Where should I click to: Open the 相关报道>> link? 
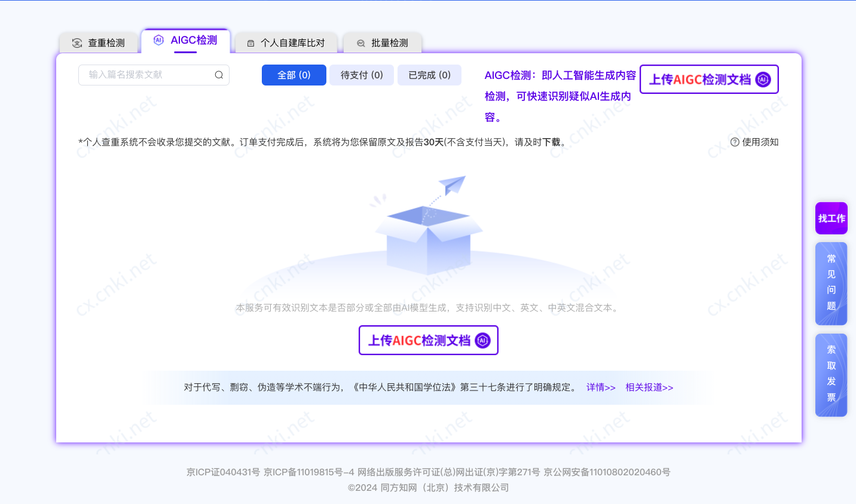[x=649, y=387]
